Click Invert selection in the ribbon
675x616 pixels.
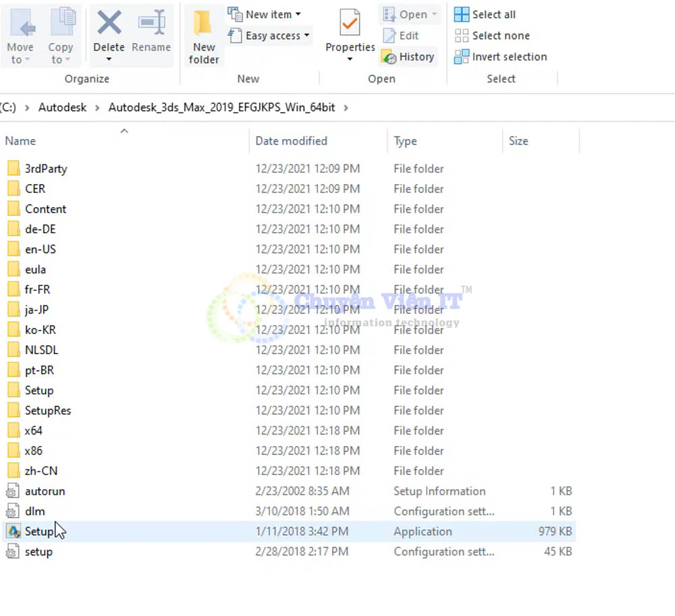tap(462, 57)
